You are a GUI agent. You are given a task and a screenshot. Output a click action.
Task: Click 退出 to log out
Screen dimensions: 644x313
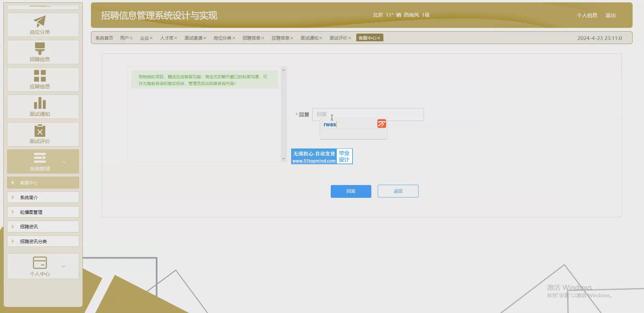pyautogui.click(x=610, y=15)
